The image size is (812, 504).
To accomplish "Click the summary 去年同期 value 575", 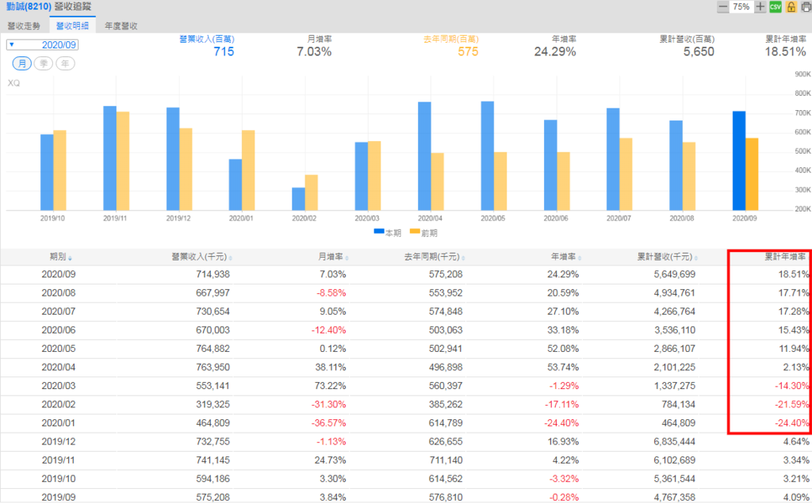I will 468,52.
